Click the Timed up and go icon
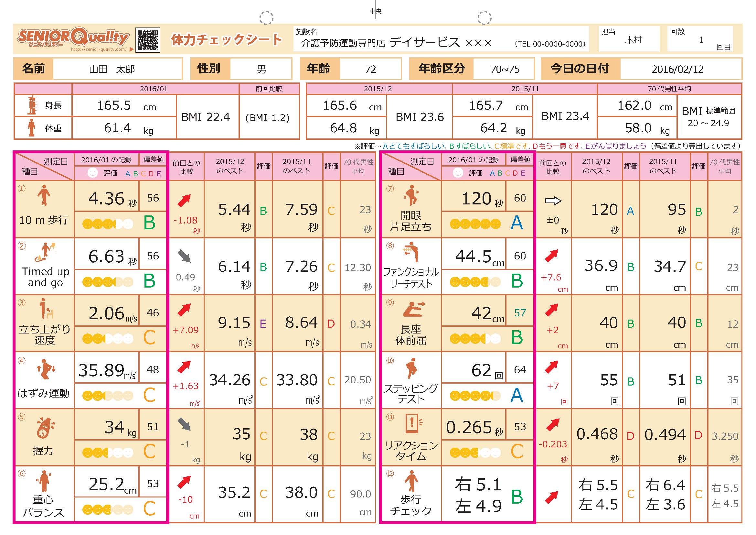This screenshot has height=535, width=756. [x=45, y=252]
